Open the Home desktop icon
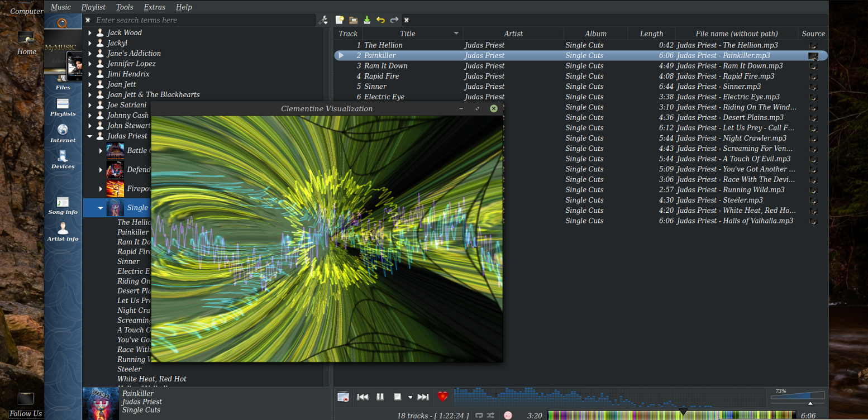Viewport: 868px width, 420px height. pos(26,43)
